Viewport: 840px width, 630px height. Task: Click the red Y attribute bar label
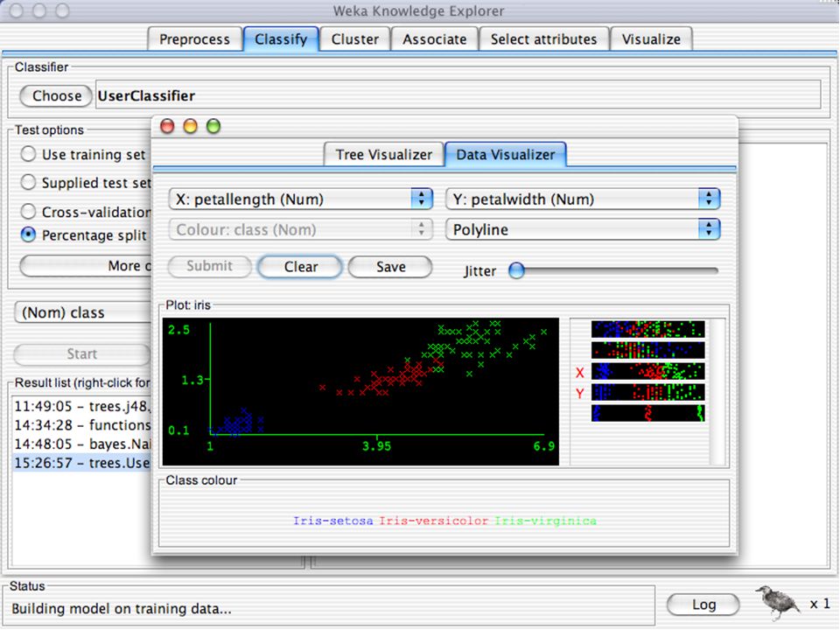point(579,394)
